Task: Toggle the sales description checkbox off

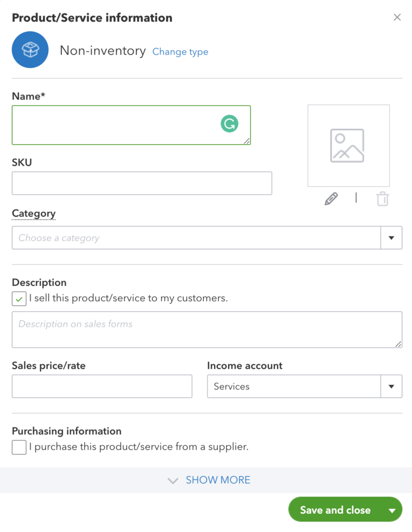Action: [18, 298]
